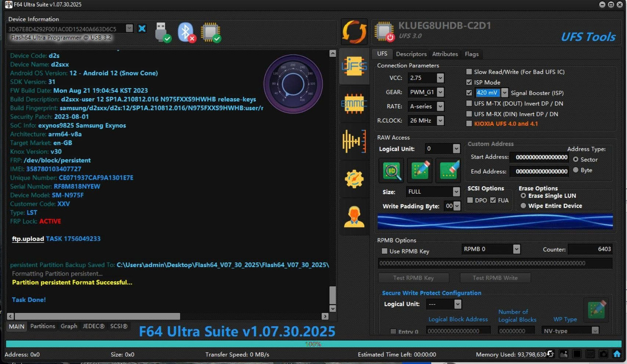Click the ftp.upload link in log
The image size is (627, 364).
(x=28, y=239)
